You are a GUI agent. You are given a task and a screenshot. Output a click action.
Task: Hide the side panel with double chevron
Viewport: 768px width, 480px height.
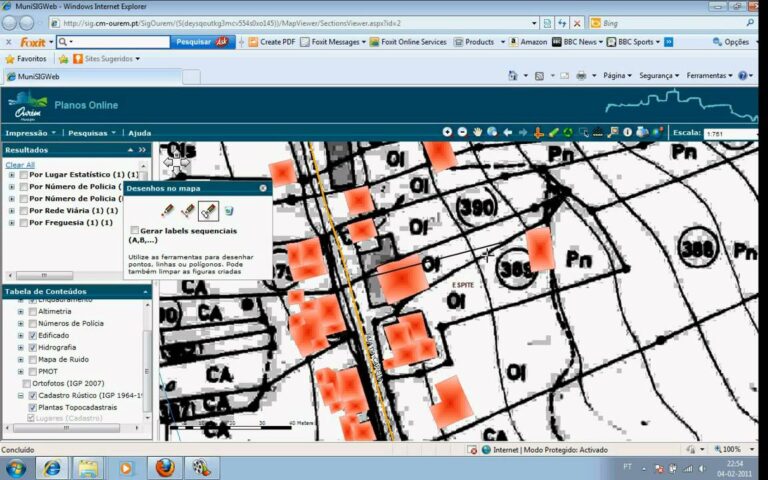(x=142, y=150)
